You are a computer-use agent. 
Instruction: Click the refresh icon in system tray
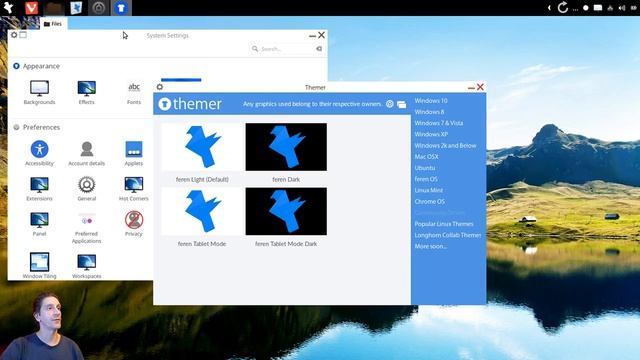563,7
